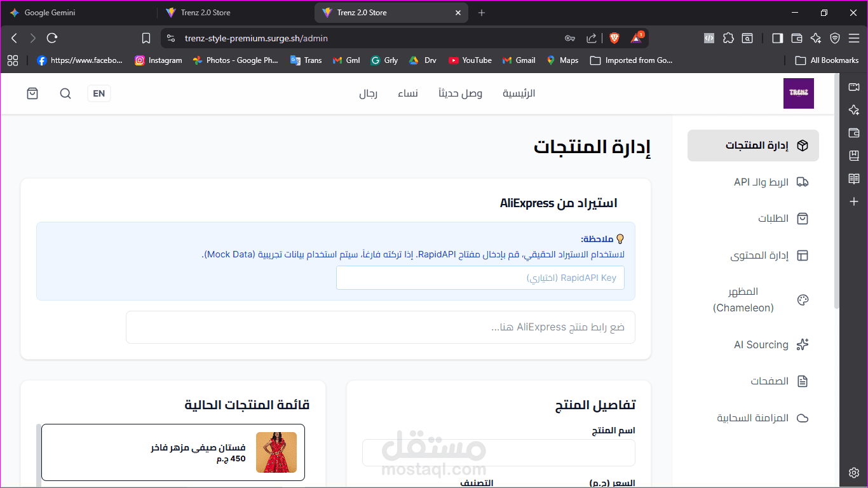This screenshot has height=488, width=868.
Task: Click the share icon in address bar
Action: click(592, 38)
